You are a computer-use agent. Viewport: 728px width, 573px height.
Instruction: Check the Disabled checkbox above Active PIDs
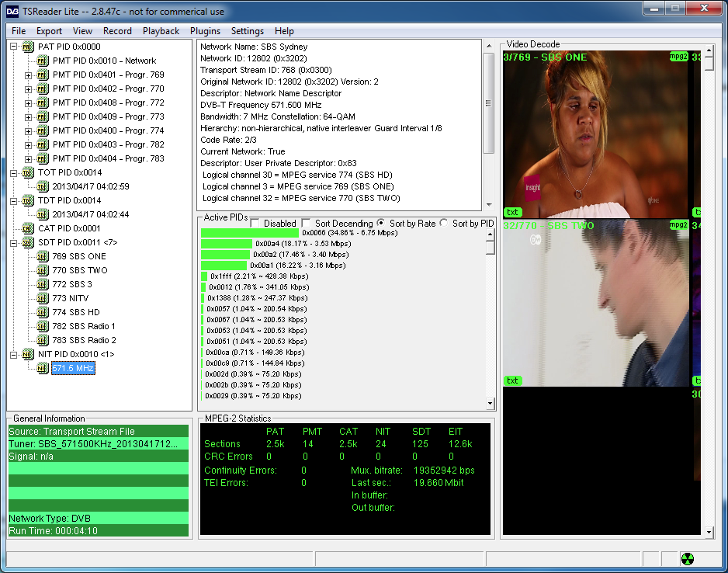coord(254,223)
